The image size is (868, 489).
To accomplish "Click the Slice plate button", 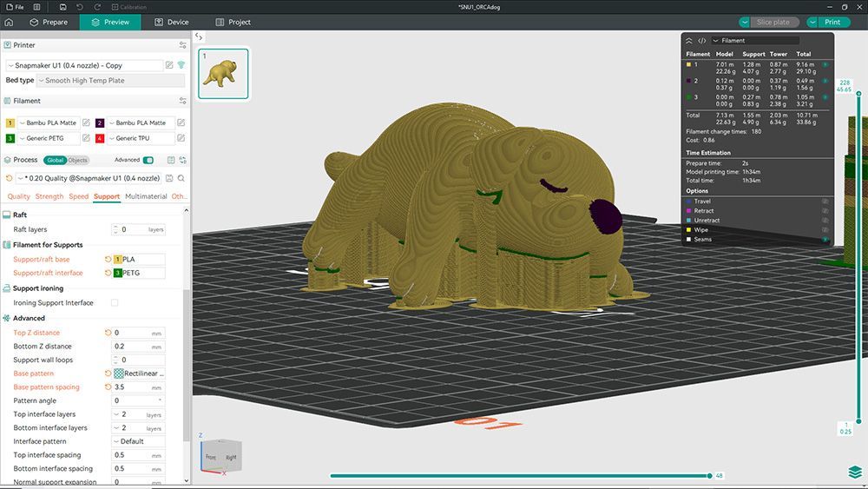I will coord(774,23).
